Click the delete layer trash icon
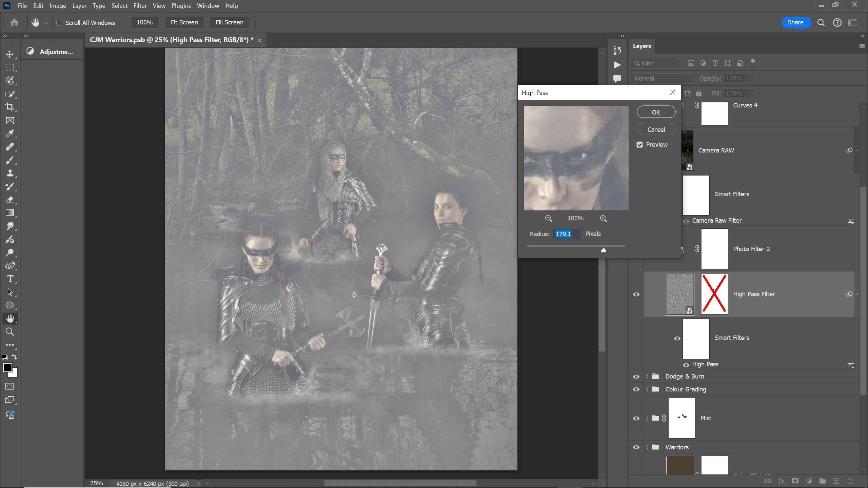This screenshot has height=488, width=868. click(x=850, y=481)
